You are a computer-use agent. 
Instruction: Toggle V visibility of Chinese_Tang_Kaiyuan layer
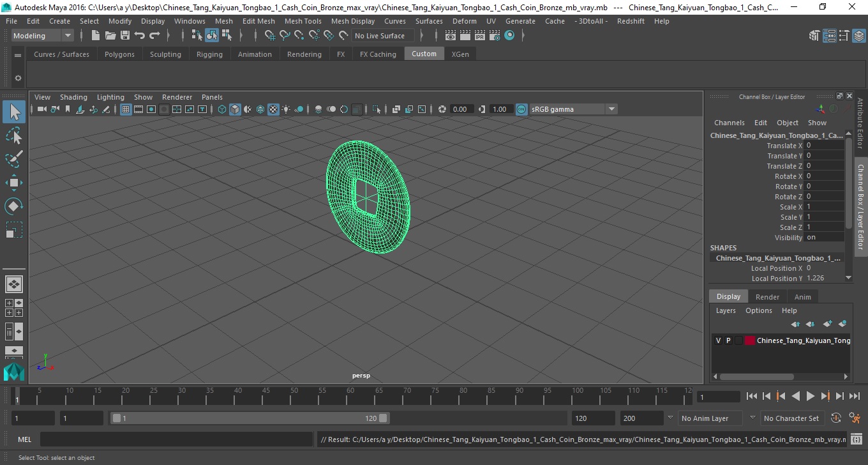pos(718,340)
